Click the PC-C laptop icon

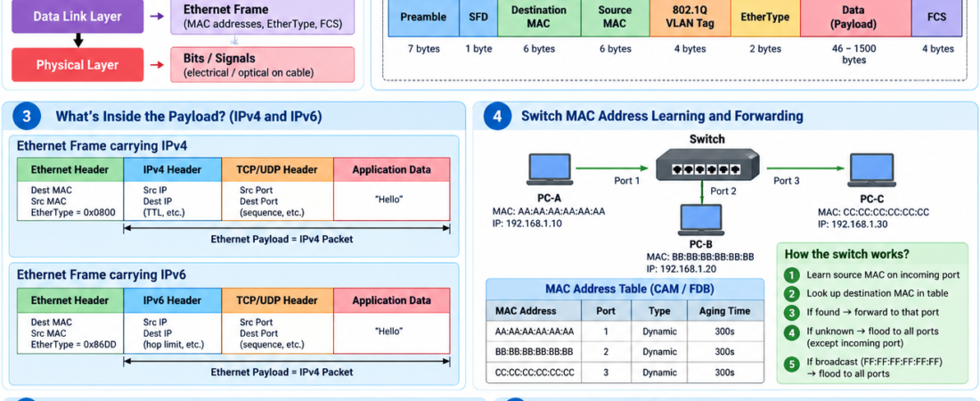(x=873, y=169)
